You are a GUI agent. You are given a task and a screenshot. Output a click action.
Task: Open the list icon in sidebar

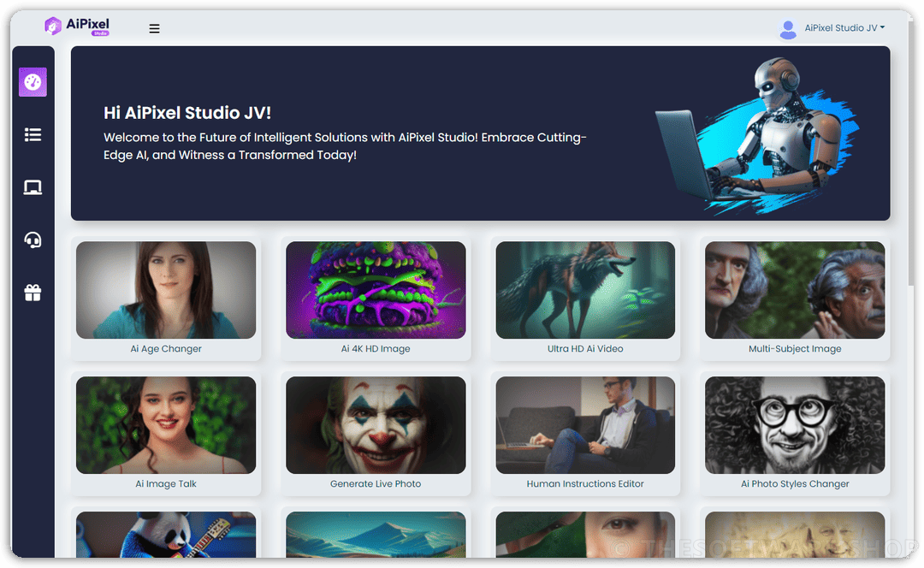[33, 135]
